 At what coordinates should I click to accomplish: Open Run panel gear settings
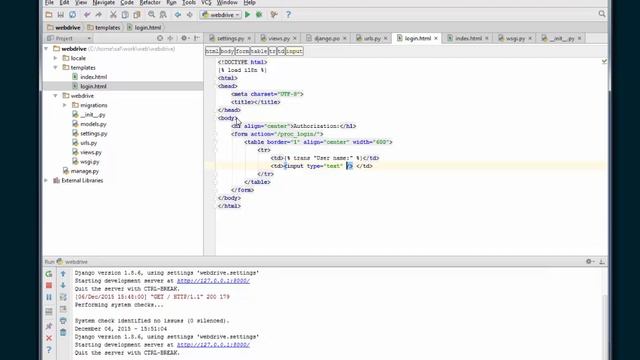pos(589,262)
